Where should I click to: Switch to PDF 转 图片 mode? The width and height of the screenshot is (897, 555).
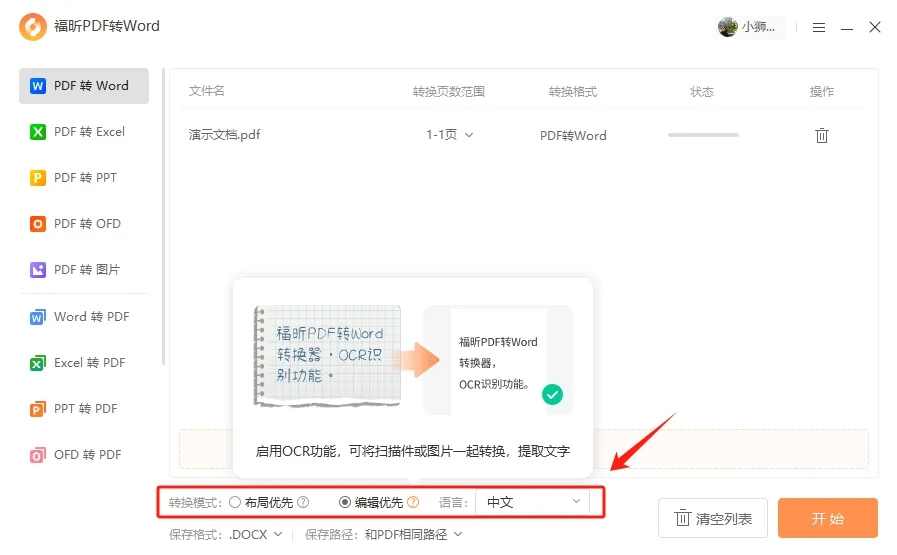point(84,269)
